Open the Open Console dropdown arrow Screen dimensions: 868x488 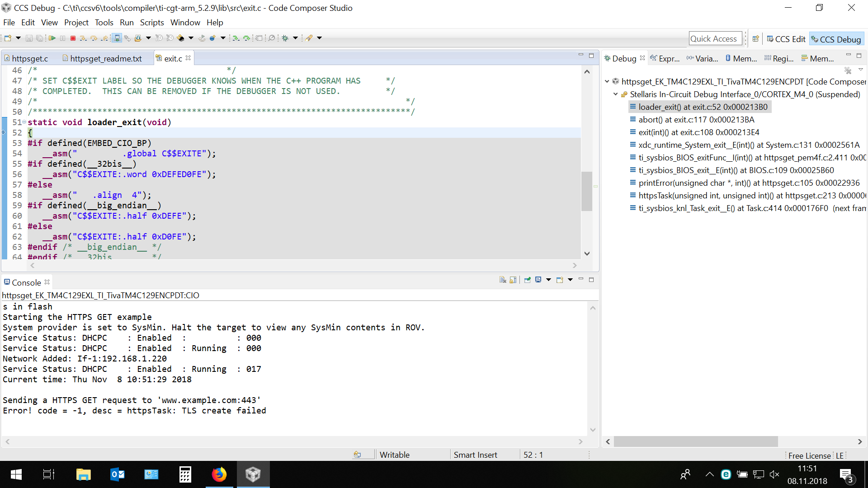tap(570, 280)
